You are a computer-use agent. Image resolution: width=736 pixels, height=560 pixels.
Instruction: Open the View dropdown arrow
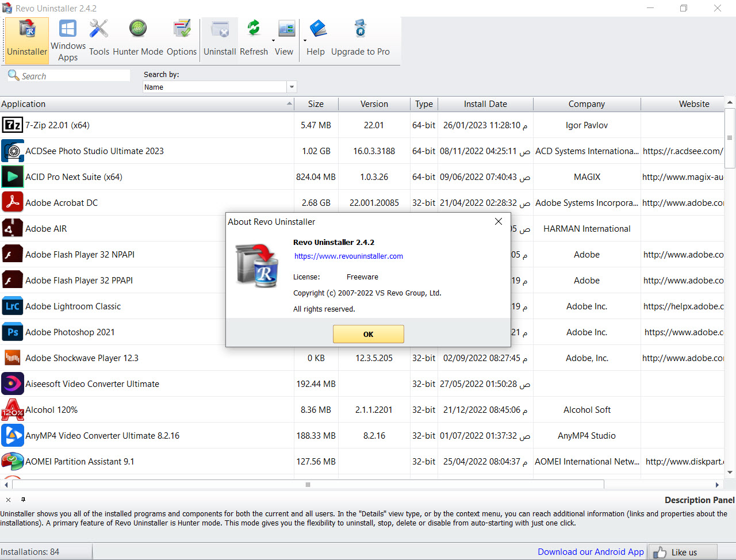pos(273,41)
